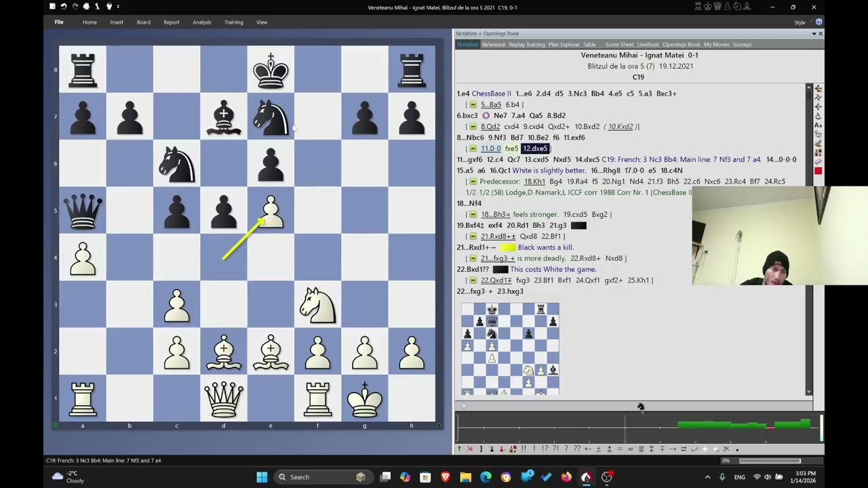Open the Analysis ribbon tab

202,22
